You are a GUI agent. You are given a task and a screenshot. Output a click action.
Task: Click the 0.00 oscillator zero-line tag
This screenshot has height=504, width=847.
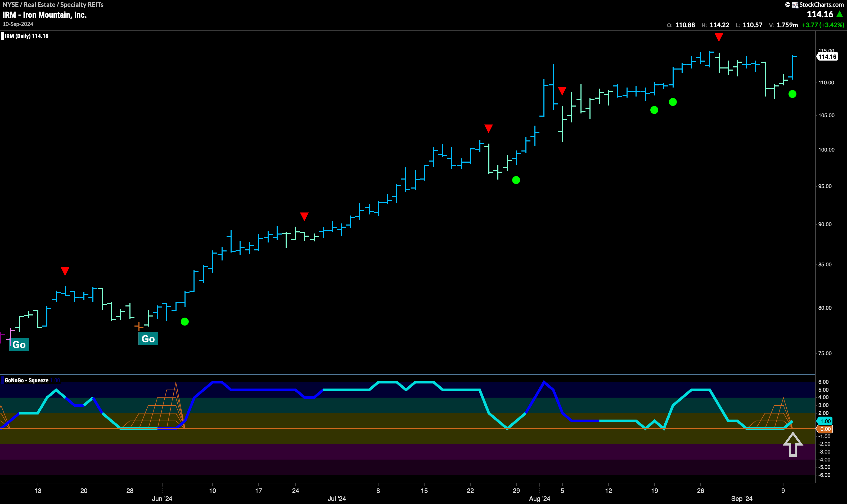point(825,429)
